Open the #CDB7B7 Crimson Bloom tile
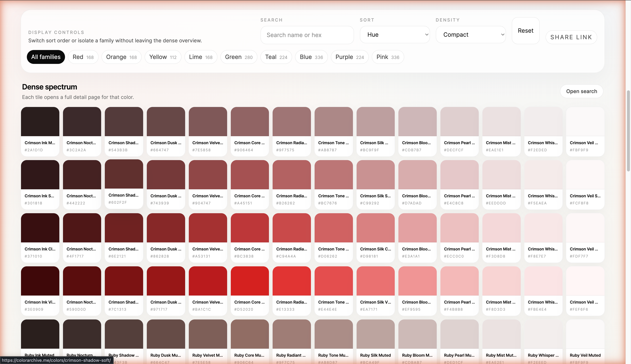 (418, 131)
